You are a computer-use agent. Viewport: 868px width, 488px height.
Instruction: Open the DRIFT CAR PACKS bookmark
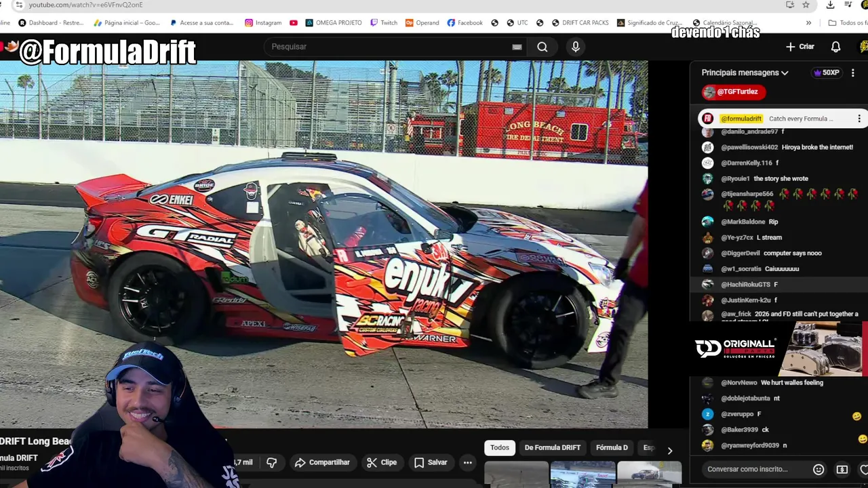click(580, 22)
